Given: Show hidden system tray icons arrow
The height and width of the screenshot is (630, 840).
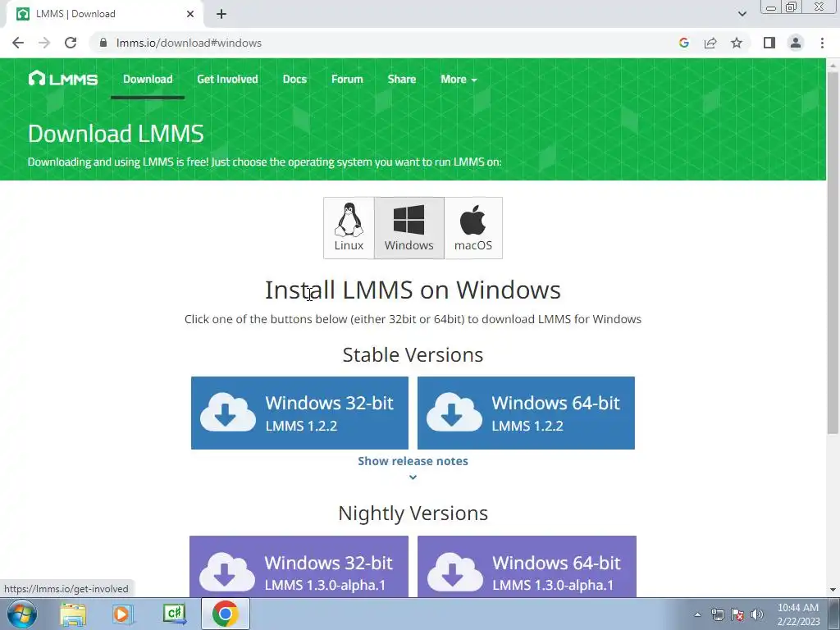Looking at the screenshot, I should 697,614.
